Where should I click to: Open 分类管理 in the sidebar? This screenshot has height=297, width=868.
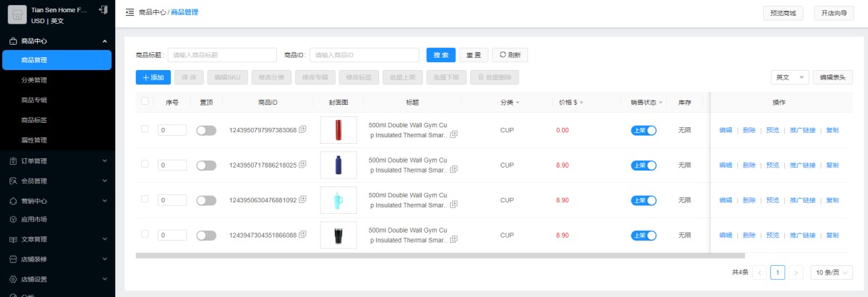pyautogui.click(x=34, y=80)
